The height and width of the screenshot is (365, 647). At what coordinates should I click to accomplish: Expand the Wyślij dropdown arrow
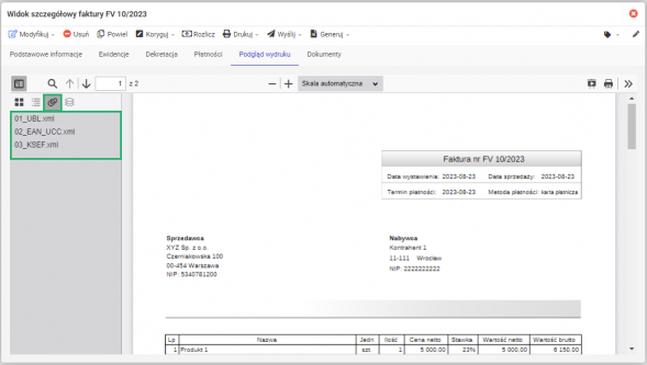click(x=300, y=35)
